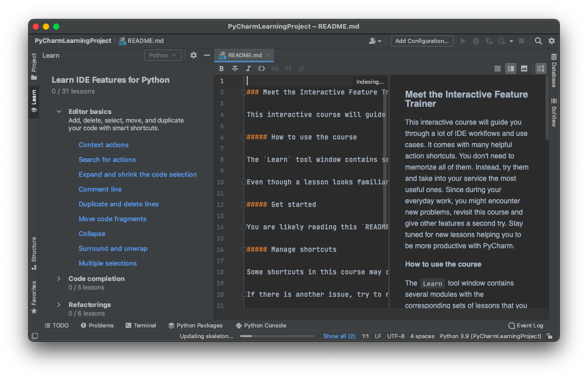Apply strikethrough formatting in Markdown toolbar

click(x=235, y=68)
